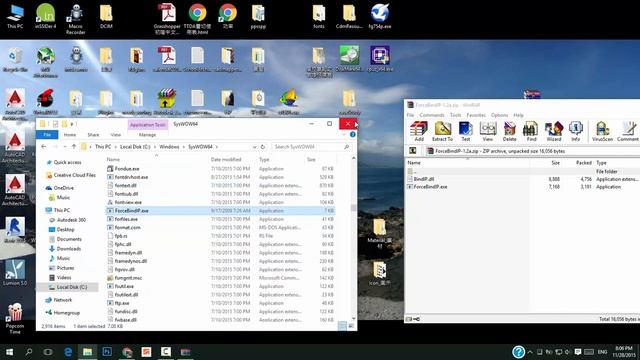Click the Info icon in WinRAR toolbar
The width and height of the screenshot is (640, 360).
(x=576, y=131)
